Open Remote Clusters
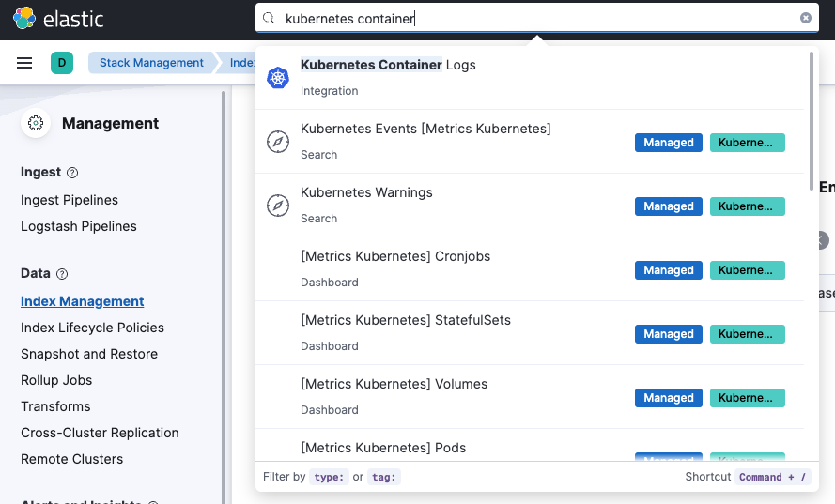This screenshot has width=835, height=504. coord(72,459)
